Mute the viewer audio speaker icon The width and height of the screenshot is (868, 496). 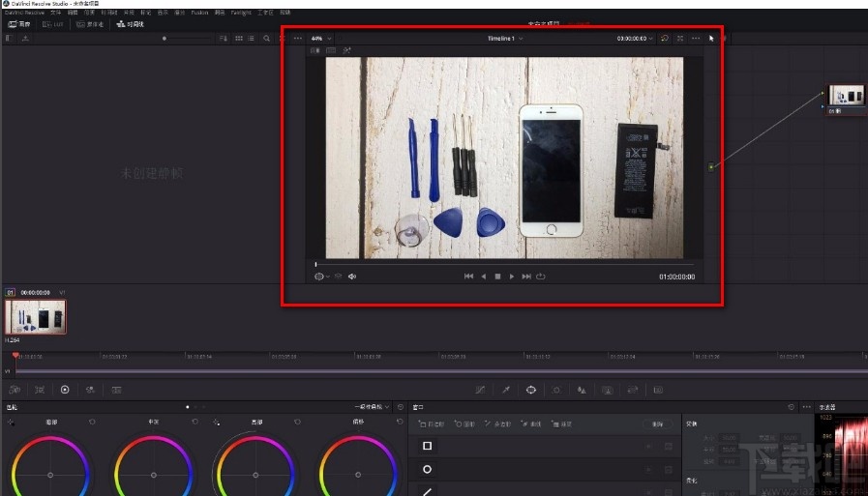click(x=352, y=277)
